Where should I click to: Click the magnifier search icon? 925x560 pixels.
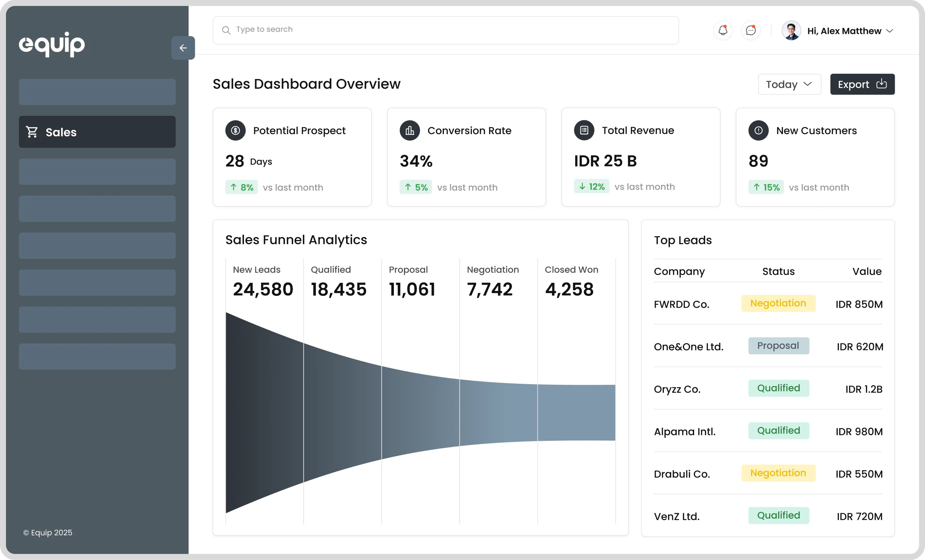click(226, 30)
